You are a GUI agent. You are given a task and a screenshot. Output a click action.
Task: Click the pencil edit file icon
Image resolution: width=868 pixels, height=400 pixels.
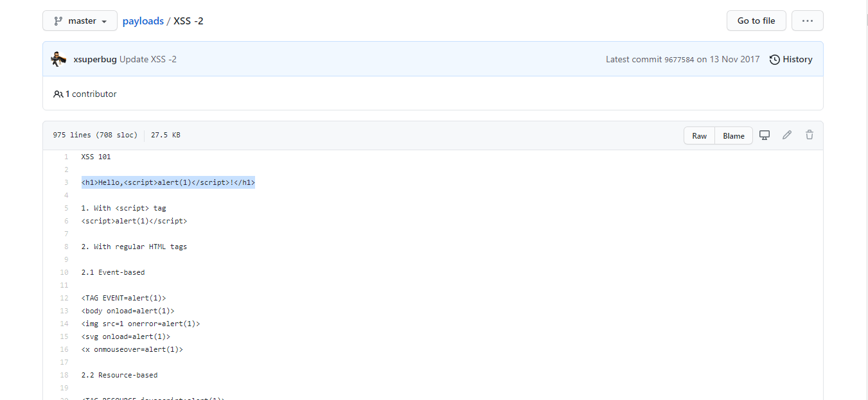(x=786, y=135)
